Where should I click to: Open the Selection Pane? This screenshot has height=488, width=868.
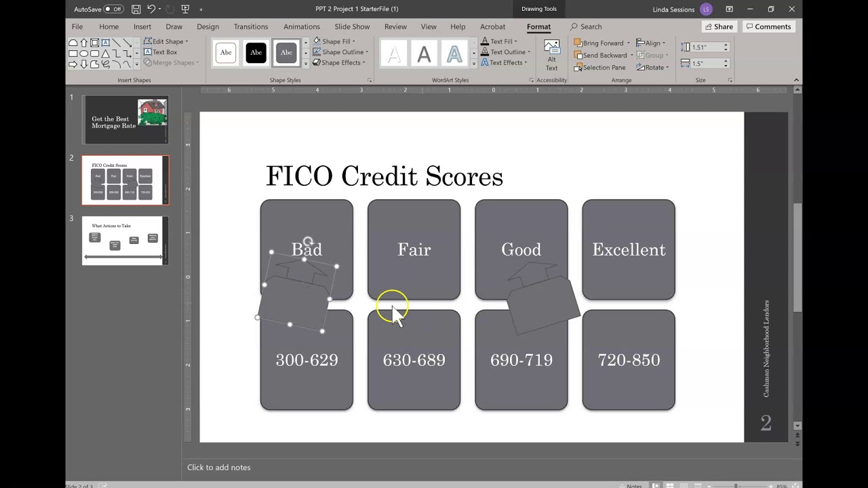pyautogui.click(x=600, y=67)
